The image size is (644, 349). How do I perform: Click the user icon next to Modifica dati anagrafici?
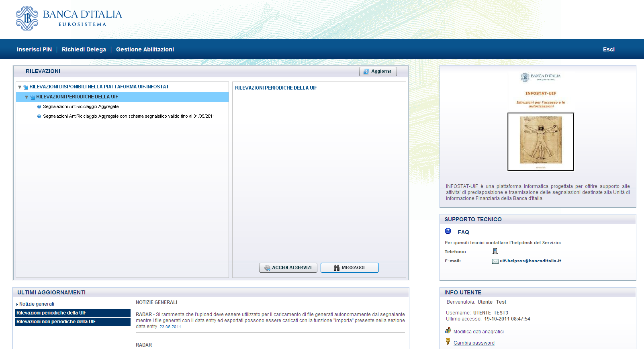pos(448,331)
